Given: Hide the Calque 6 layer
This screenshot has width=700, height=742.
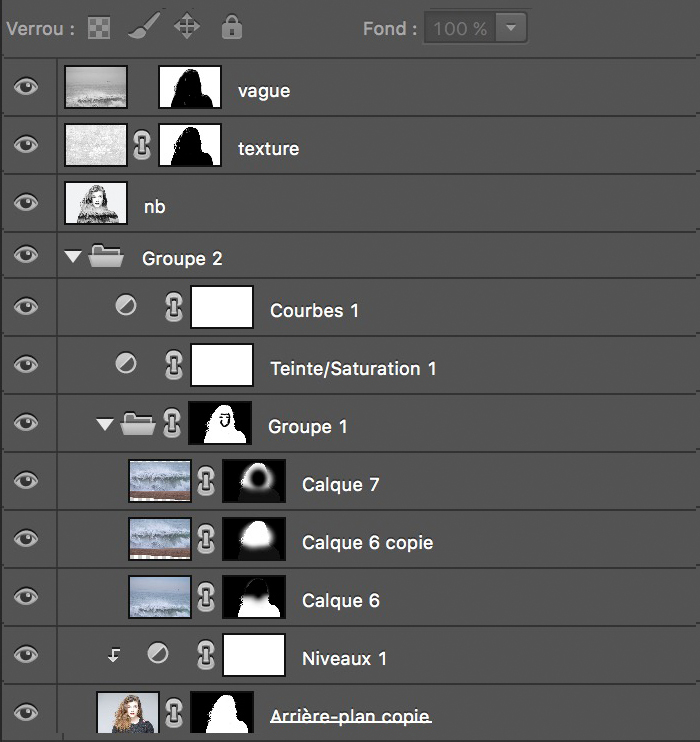Looking at the screenshot, I should pyautogui.click(x=26, y=596).
